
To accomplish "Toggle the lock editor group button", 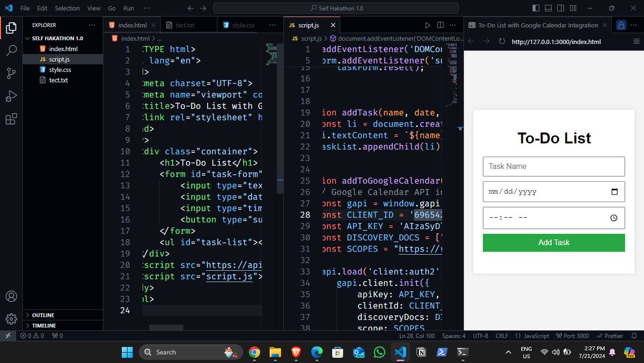I will (x=621, y=25).
